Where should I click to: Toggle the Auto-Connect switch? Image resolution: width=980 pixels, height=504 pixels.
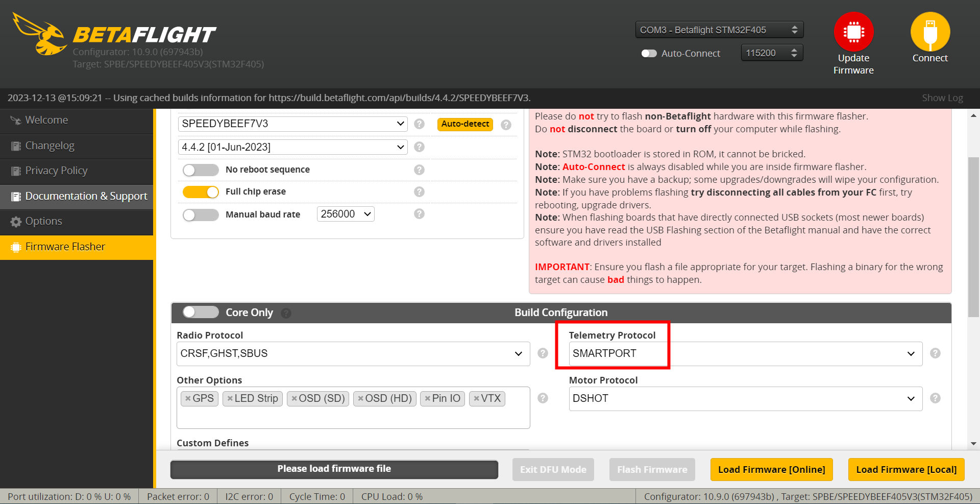[649, 54]
